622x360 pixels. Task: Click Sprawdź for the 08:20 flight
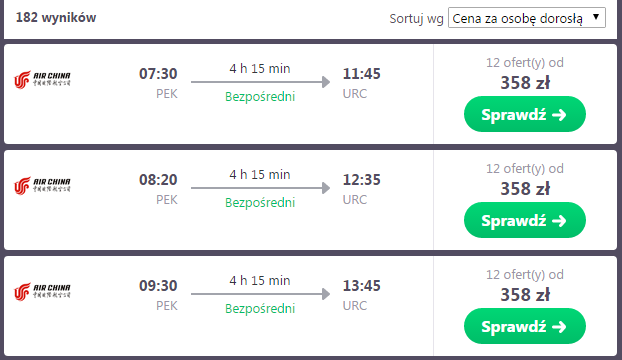pyautogui.click(x=524, y=220)
